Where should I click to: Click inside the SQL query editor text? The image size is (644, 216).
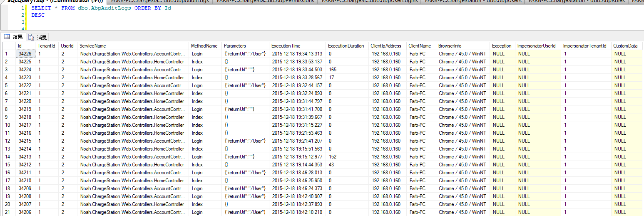(x=101, y=8)
